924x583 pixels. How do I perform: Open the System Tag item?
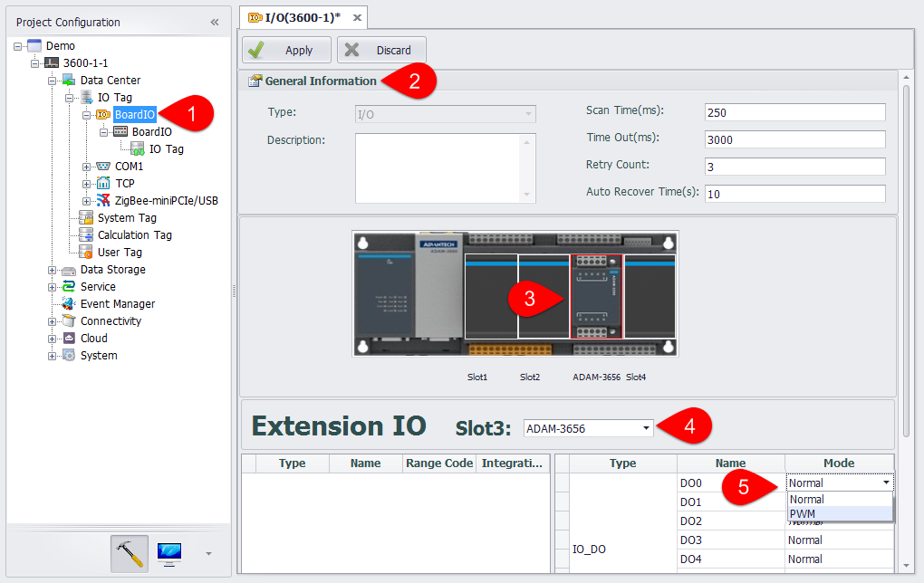click(127, 218)
